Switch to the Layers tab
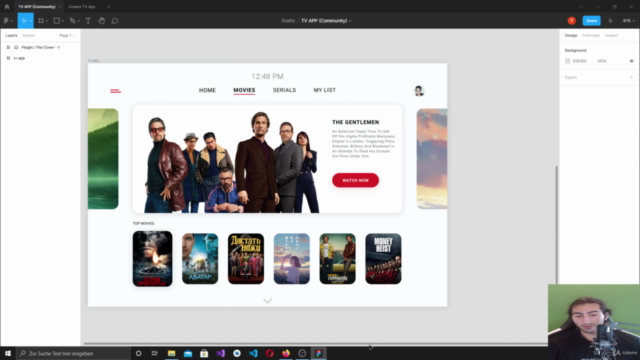 11,36
